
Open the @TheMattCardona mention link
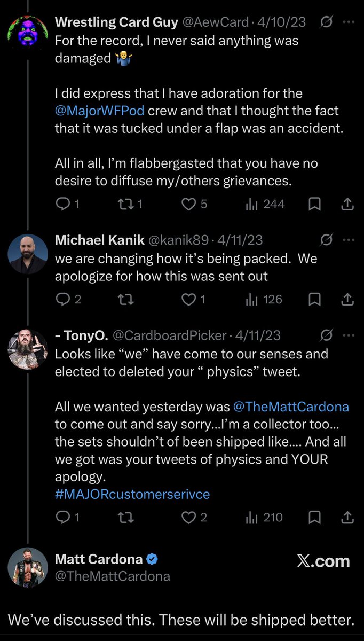291,407
